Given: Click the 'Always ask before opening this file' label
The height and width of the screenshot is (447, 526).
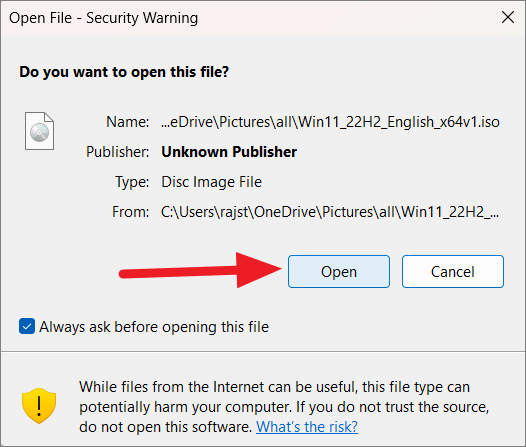Looking at the screenshot, I should coord(154,327).
